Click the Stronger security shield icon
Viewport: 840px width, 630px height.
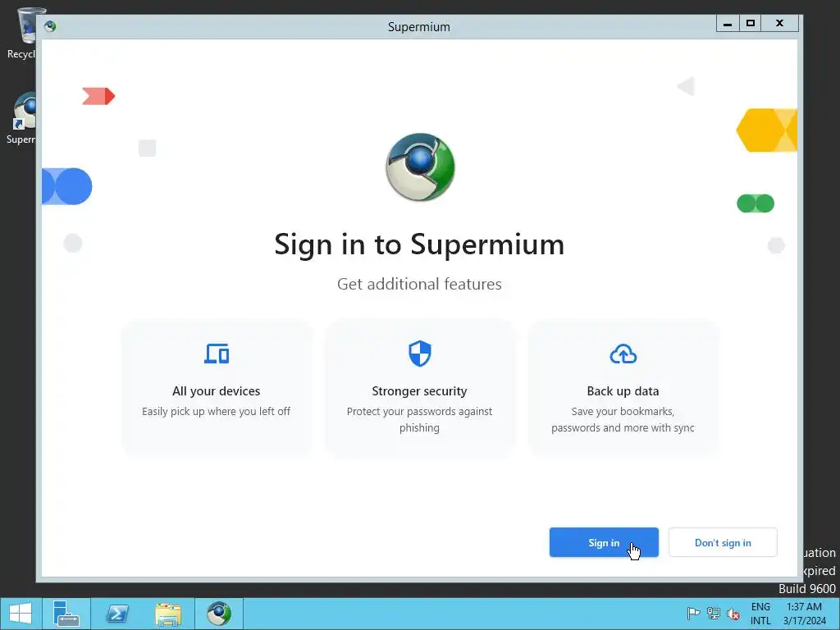click(419, 354)
